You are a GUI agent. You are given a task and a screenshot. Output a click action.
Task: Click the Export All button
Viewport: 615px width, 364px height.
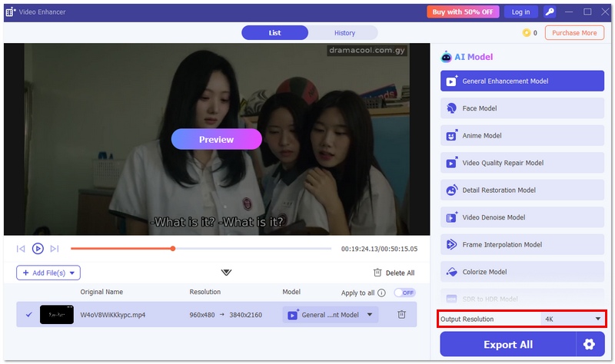point(507,345)
